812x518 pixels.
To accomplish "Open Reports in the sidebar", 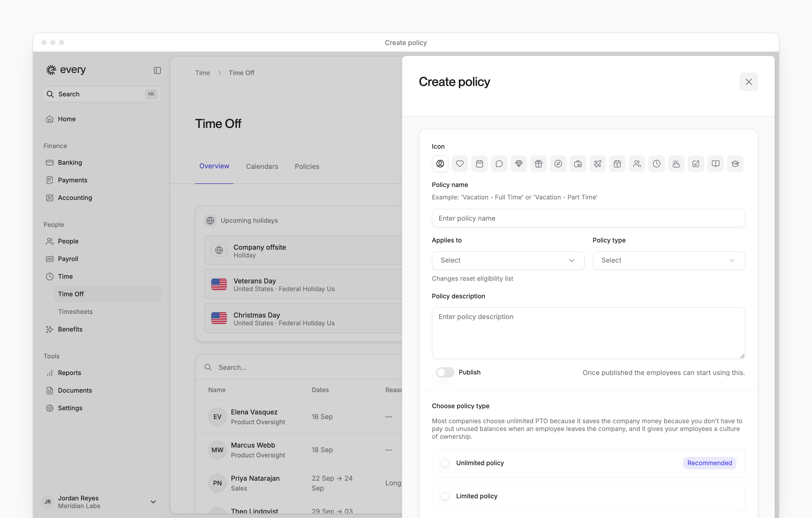I will [101, 373].
